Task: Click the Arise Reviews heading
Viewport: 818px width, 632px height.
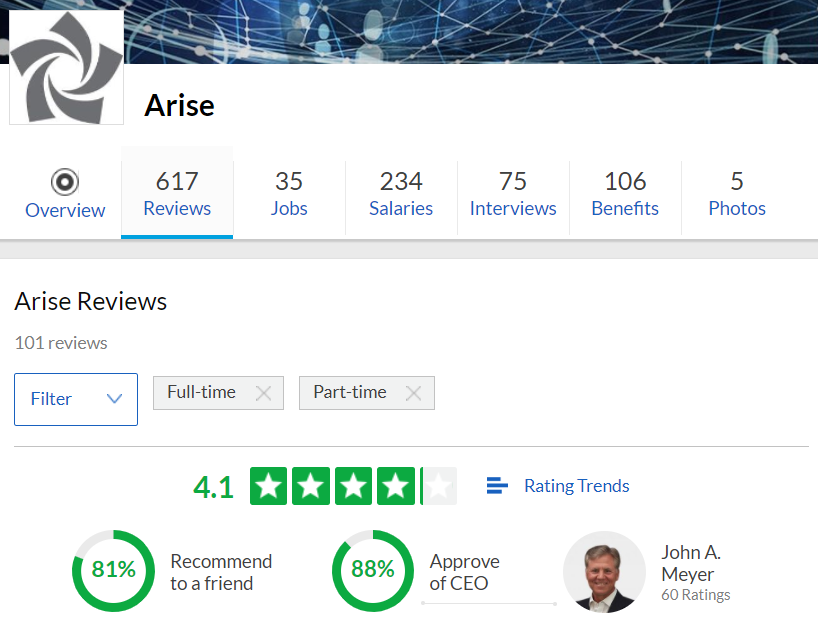Action: [91, 301]
